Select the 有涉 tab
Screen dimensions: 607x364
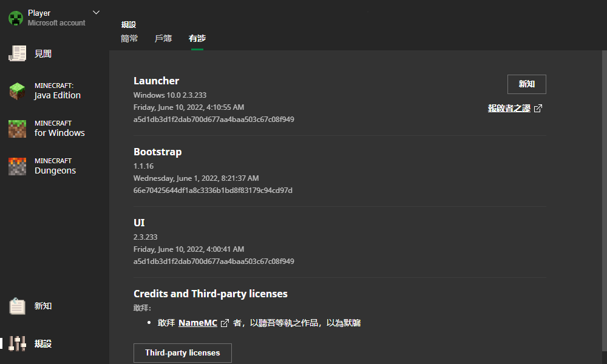coord(197,38)
